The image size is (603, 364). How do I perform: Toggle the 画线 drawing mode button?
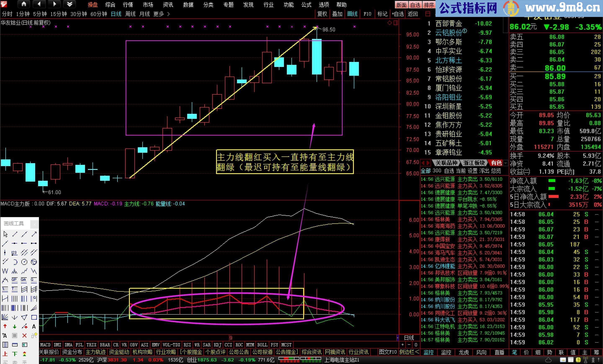[352, 14]
